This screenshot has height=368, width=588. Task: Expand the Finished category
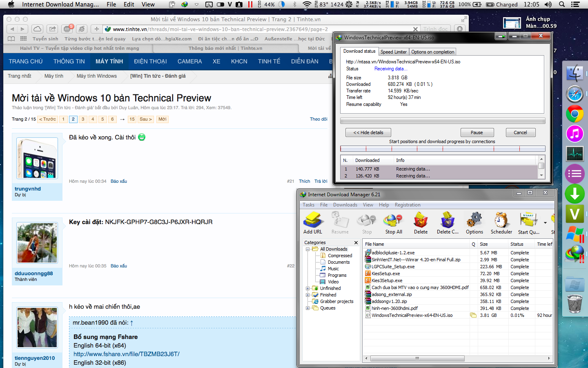point(307,295)
